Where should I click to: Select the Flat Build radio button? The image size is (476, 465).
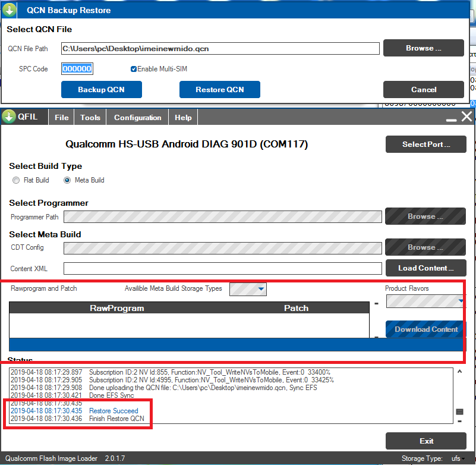(16, 180)
